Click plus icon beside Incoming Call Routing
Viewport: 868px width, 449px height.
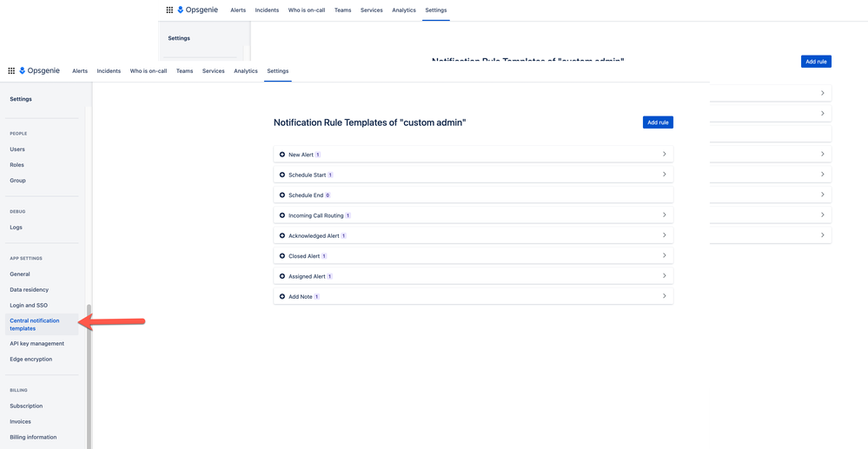tap(282, 215)
